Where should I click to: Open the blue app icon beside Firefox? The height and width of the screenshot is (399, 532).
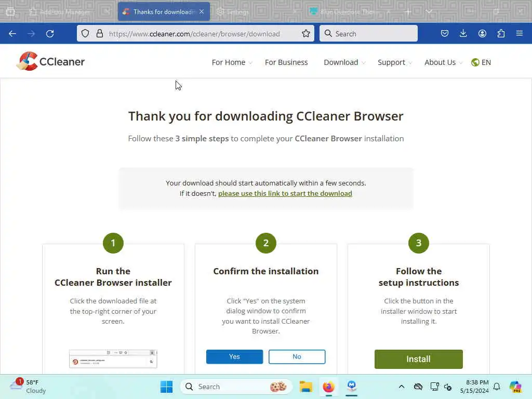(x=352, y=387)
